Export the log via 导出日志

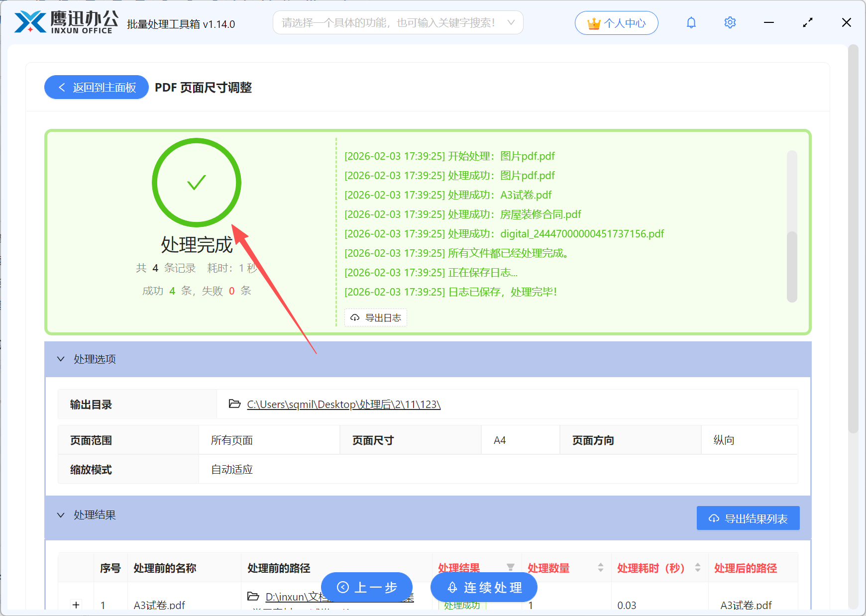pos(375,317)
